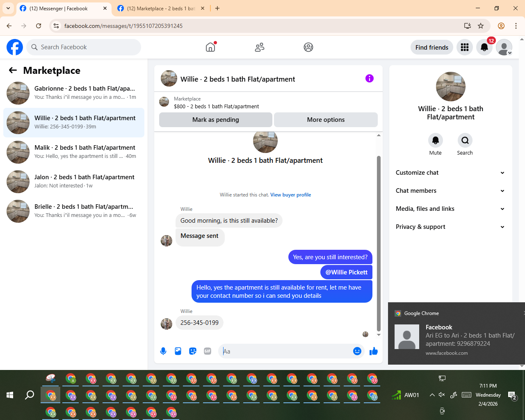
Task: Open a new browser tab
Action: [x=217, y=8]
